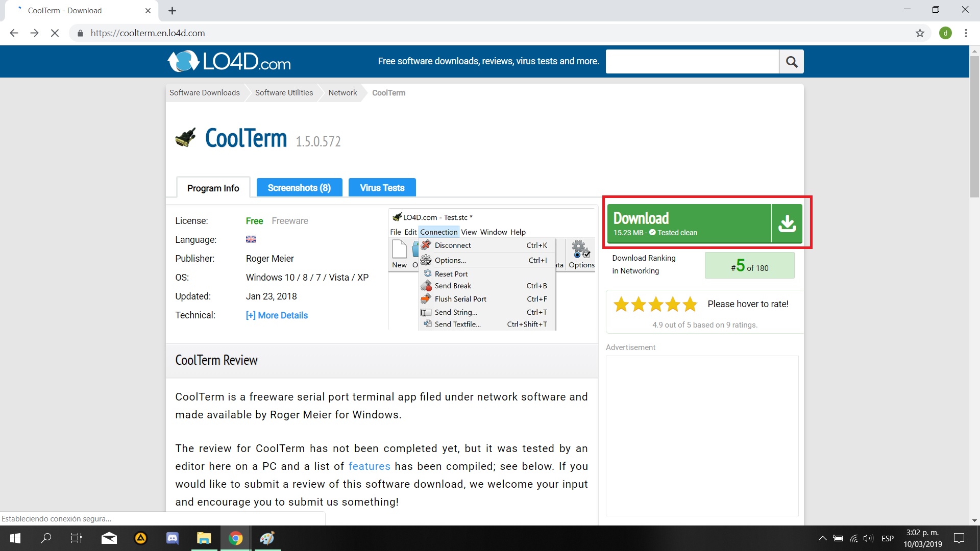This screenshot has width=980, height=551.
Task: Click the site search magnifier icon
Action: [x=792, y=62]
